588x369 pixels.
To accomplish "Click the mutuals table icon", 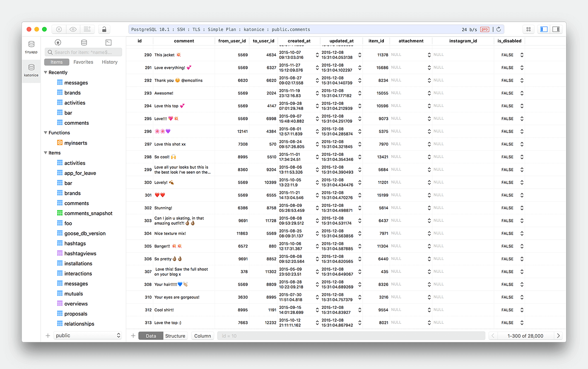I will (x=60, y=294).
